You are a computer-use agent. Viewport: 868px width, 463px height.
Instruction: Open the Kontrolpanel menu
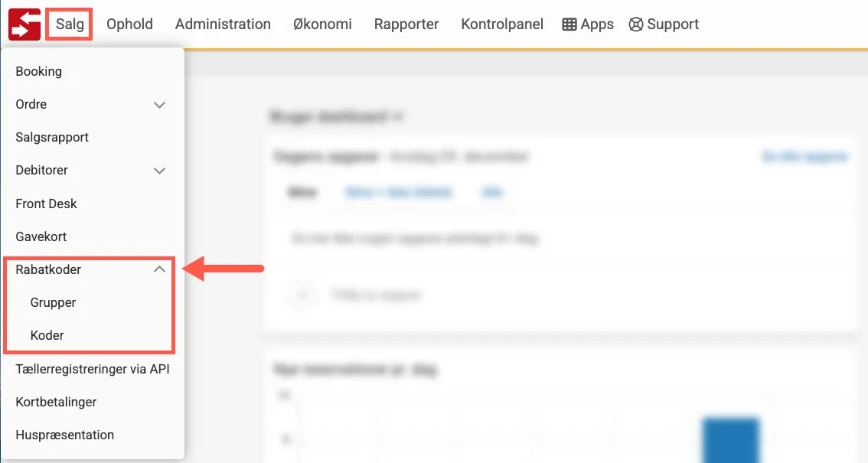tap(502, 24)
